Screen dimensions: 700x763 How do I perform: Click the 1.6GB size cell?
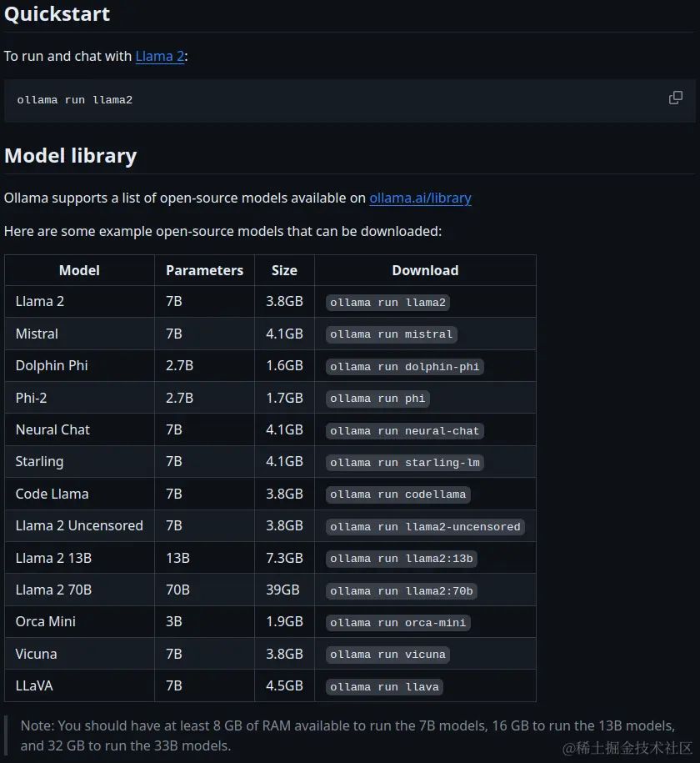pyautogui.click(x=284, y=366)
